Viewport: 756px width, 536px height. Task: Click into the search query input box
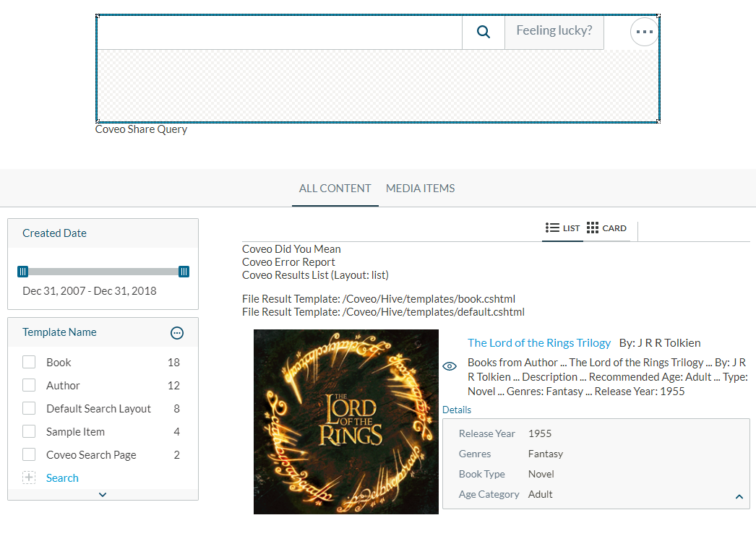coord(280,32)
